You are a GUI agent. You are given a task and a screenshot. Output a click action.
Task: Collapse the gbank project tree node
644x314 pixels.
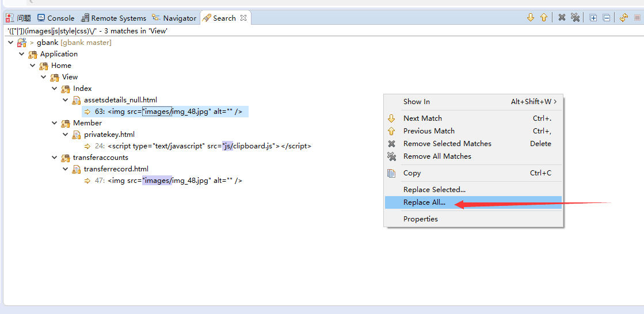(x=11, y=43)
